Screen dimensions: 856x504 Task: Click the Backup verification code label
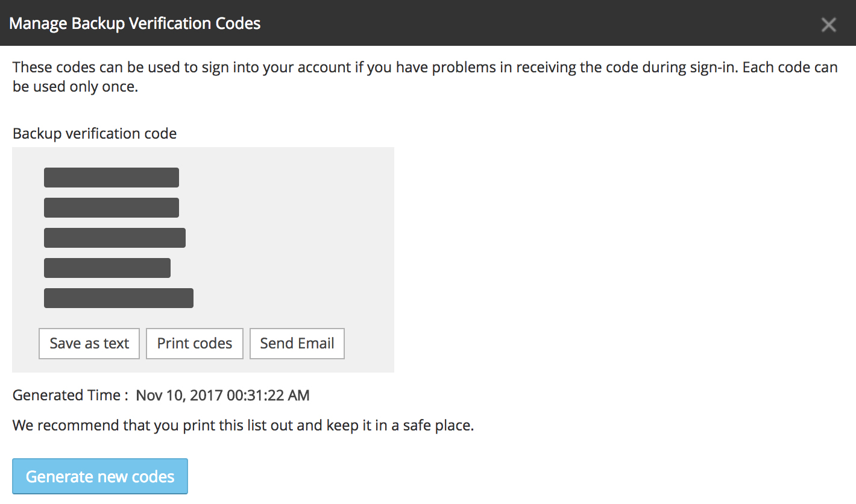[95, 134]
